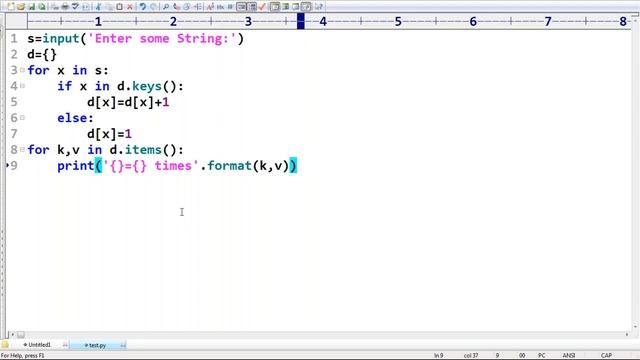Click the Font settings icon
640x360 pixels.
point(210,7)
